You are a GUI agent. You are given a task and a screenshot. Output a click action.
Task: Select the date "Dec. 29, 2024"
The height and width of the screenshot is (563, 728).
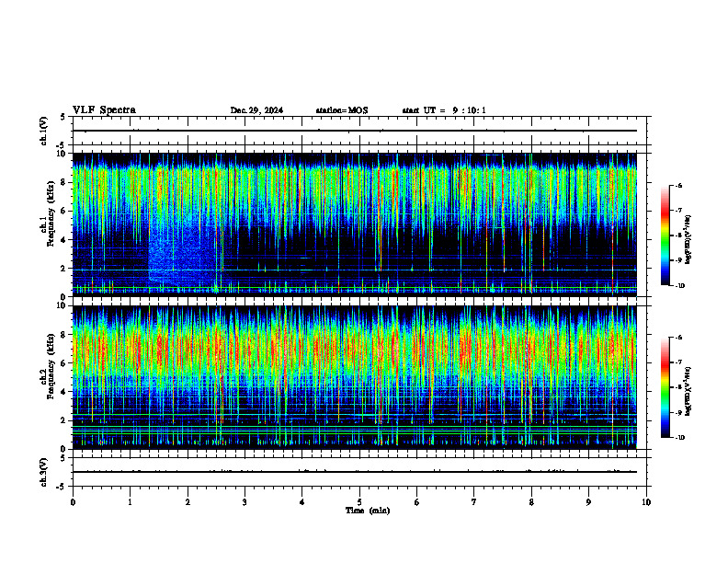256,110
